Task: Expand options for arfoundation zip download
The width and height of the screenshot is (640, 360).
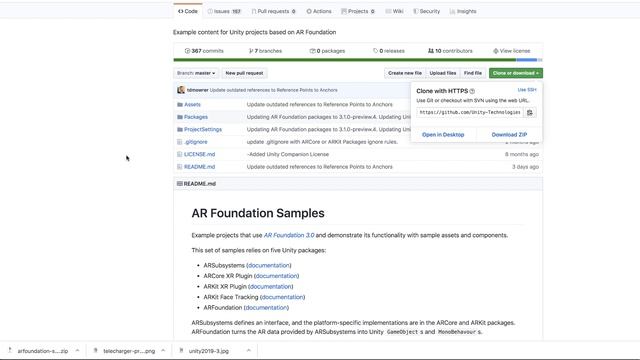Action: [77, 351]
